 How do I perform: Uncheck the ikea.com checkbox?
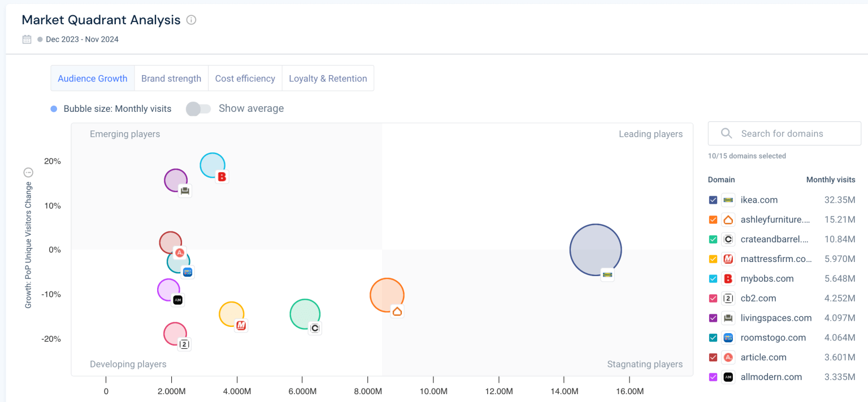point(713,200)
